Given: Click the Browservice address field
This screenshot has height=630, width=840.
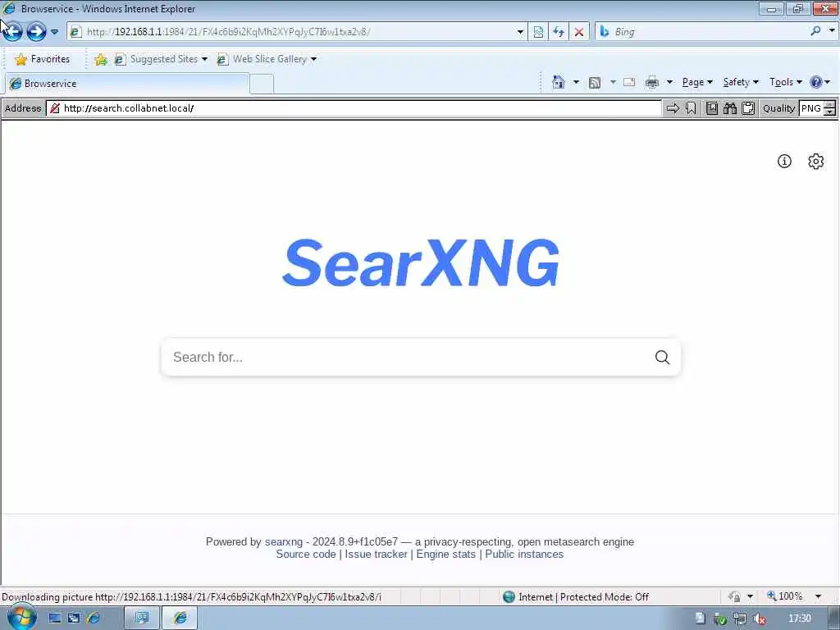Looking at the screenshot, I should (x=354, y=108).
